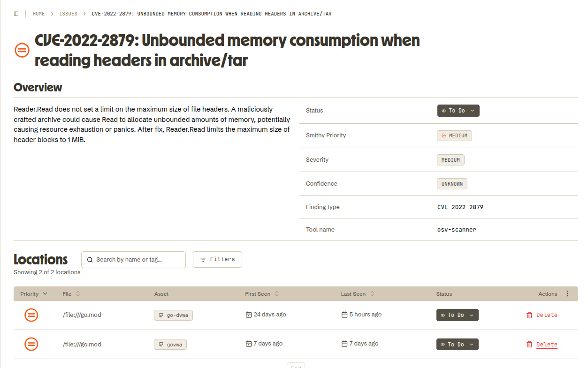Go to HOME in the breadcrumb
588x368 pixels.
[39, 14]
